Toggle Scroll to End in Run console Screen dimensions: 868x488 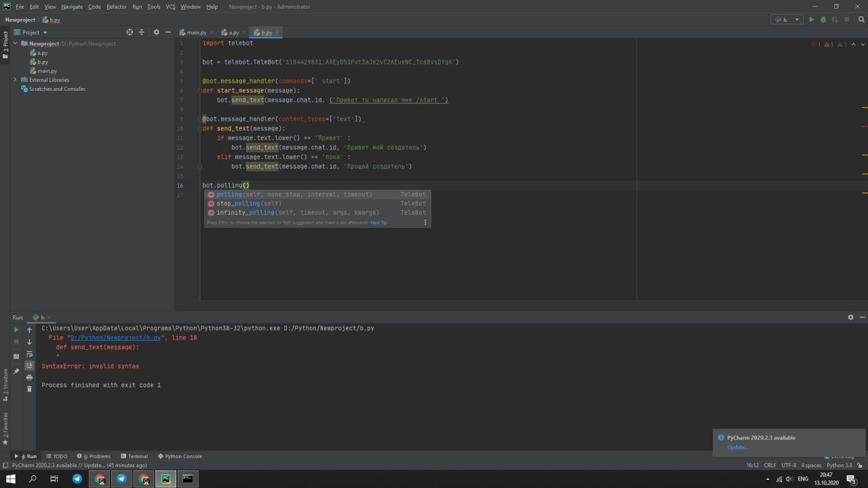29,365
